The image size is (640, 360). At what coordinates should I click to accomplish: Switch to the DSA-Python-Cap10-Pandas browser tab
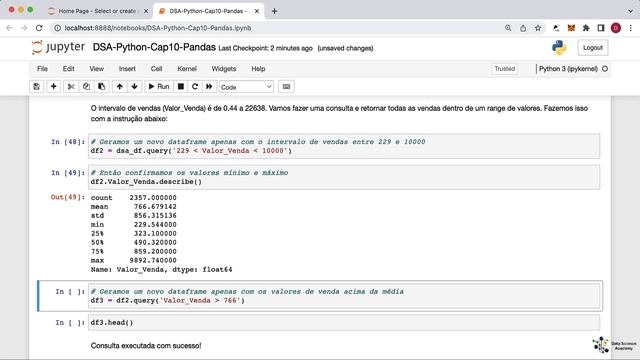tap(208, 11)
